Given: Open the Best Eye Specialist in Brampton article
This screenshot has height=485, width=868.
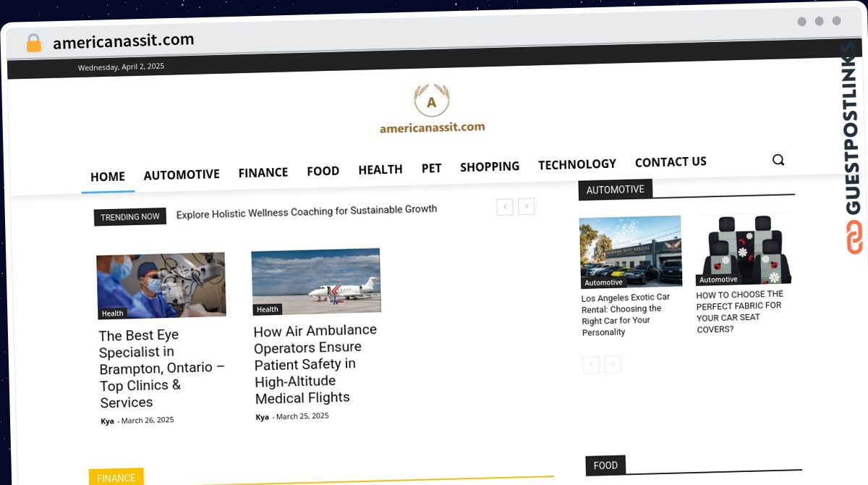Looking at the screenshot, I should 162,368.
